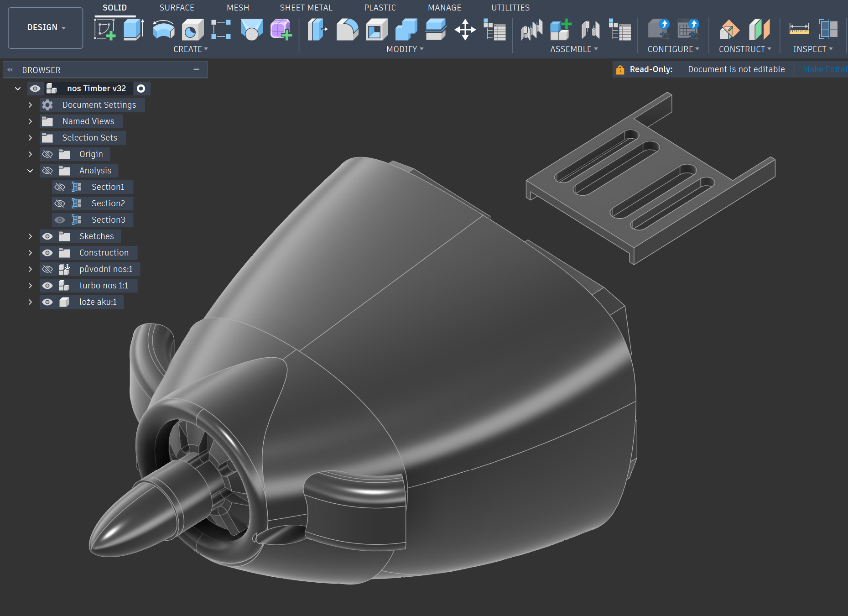This screenshot has height=616, width=848.
Task: Toggle visibility of Sketches folder
Action: tap(47, 236)
